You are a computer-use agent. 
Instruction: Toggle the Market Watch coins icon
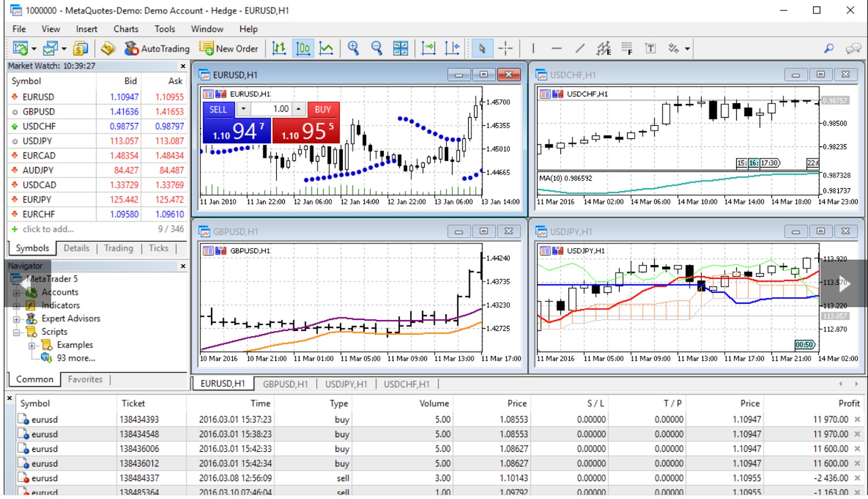[x=81, y=48]
